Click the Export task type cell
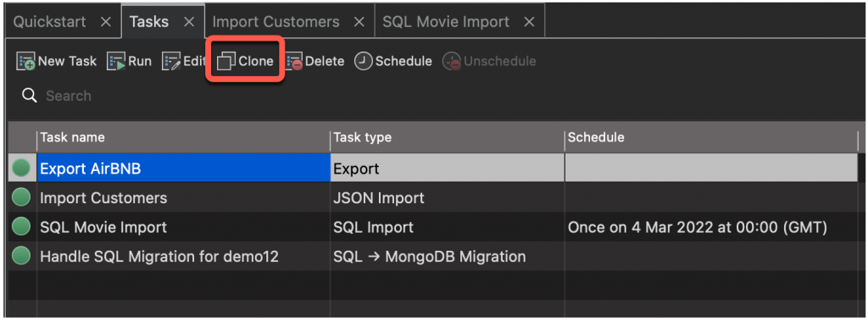Screen dimensions: 868x321 pyautogui.click(x=448, y=169)
